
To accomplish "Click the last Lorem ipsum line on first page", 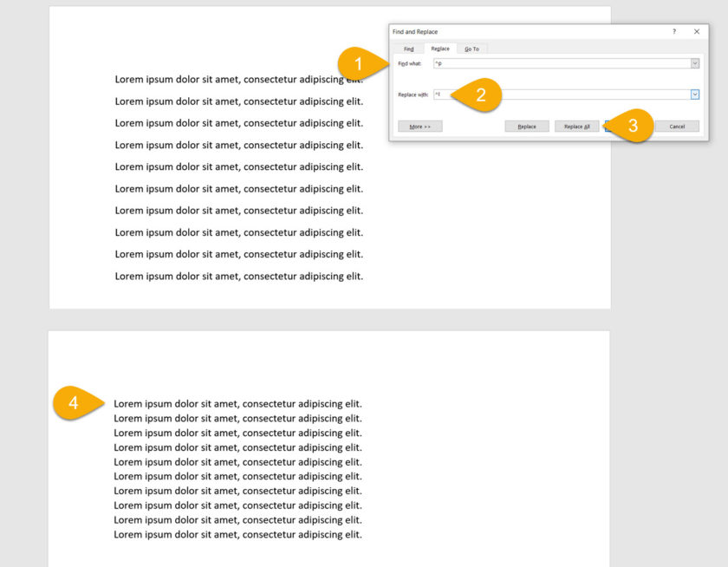I will 238,277.
